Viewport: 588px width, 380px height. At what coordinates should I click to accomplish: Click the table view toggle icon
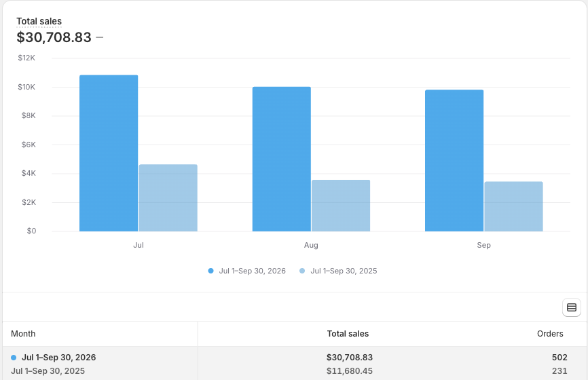(572, 307)
